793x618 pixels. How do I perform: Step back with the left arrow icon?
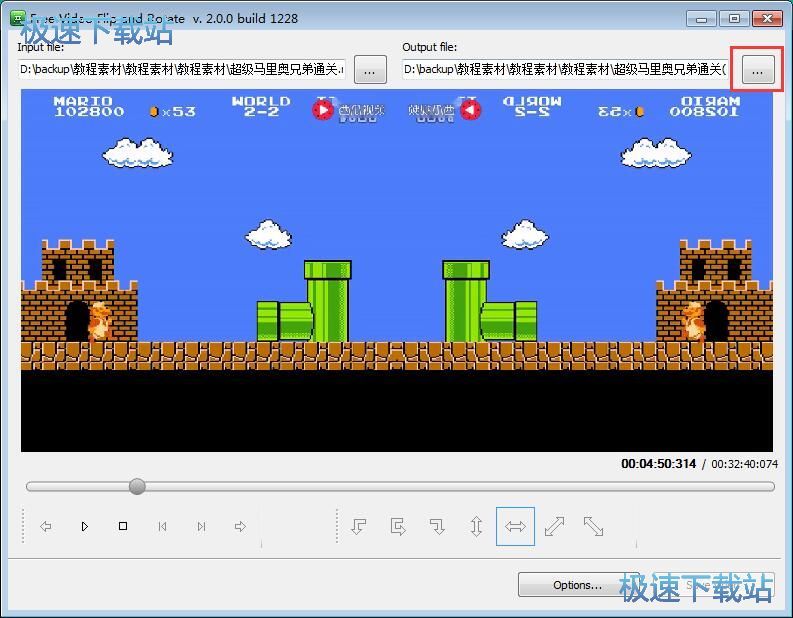tap(46, 526)
